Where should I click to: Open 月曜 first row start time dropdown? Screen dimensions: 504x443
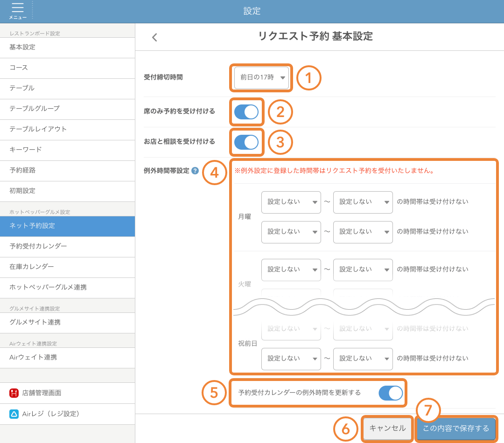291,202
